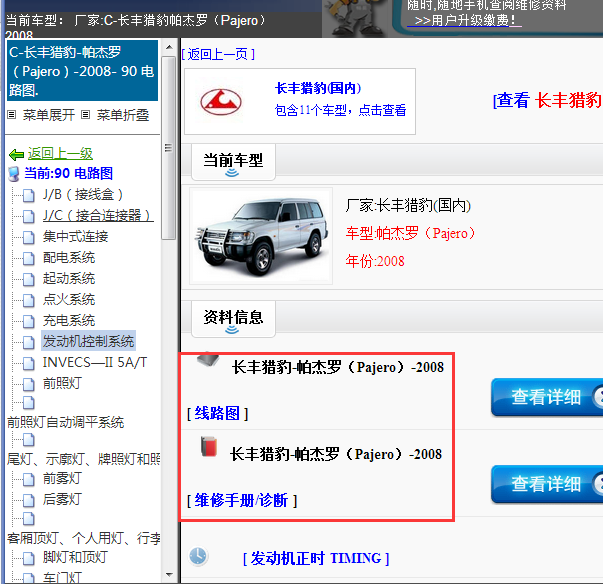603x584 pixels.
Task: Click 用户升级缴费 upgrade link
Action: click(x=465, y=20)
